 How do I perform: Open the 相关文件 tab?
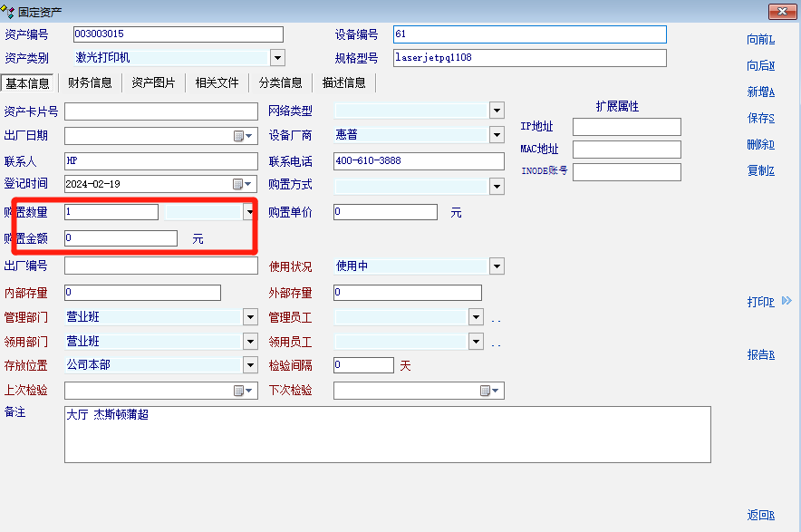[217, 83]
